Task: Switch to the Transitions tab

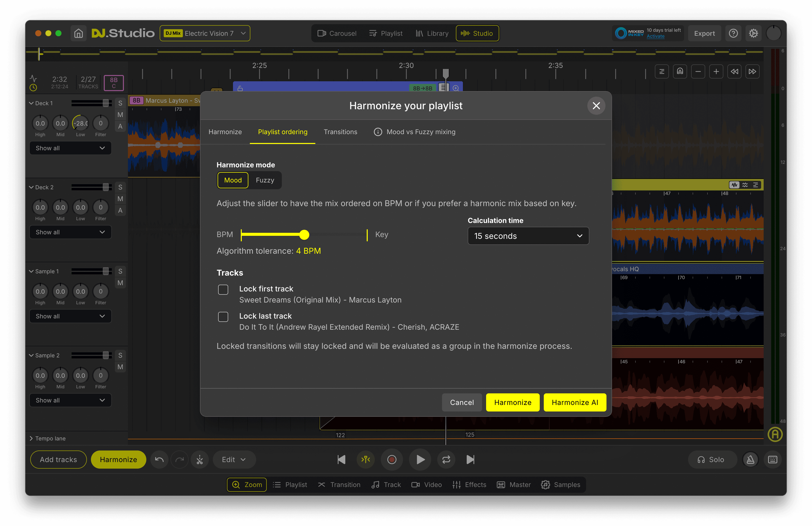Action: coord(340,132)
